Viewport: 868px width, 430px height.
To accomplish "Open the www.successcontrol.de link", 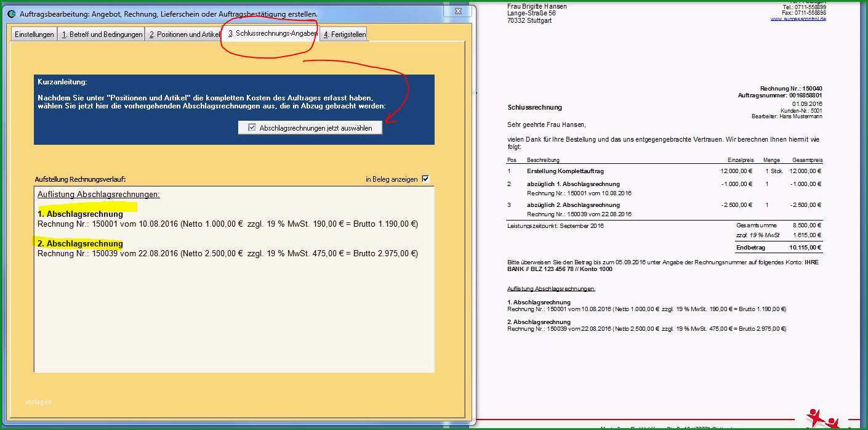I will 798,18.
